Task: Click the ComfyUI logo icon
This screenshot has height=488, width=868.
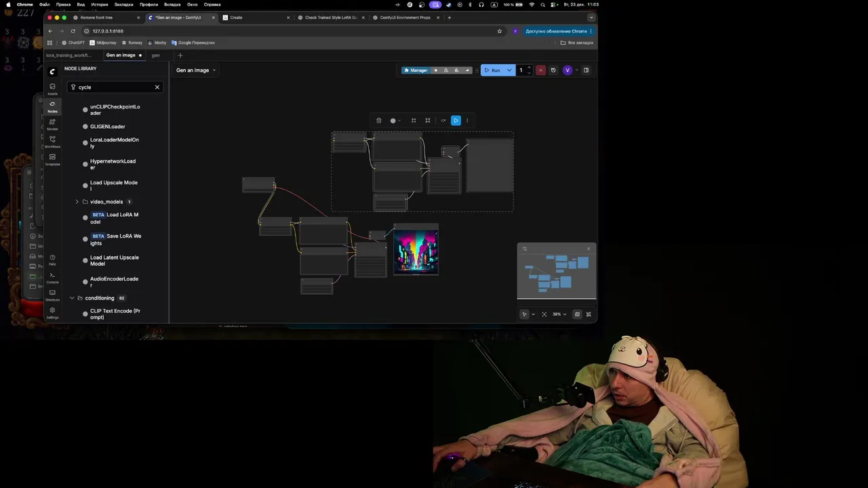Action: (52, 71)
